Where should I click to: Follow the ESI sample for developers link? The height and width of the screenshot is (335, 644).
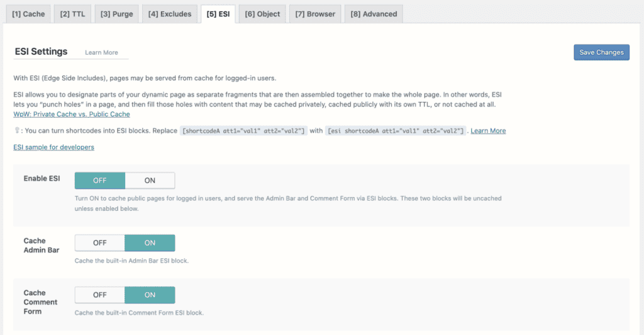click(54, 147)
